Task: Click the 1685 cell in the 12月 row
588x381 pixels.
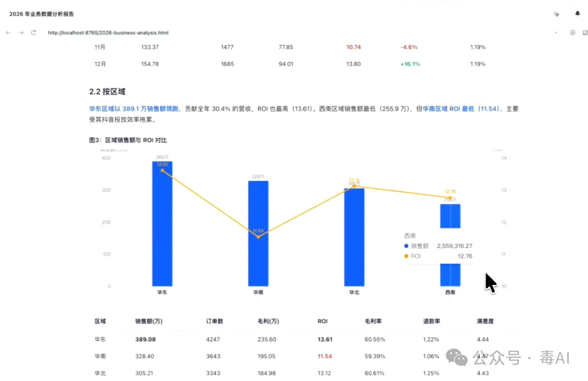Action: tap(227, 64)
